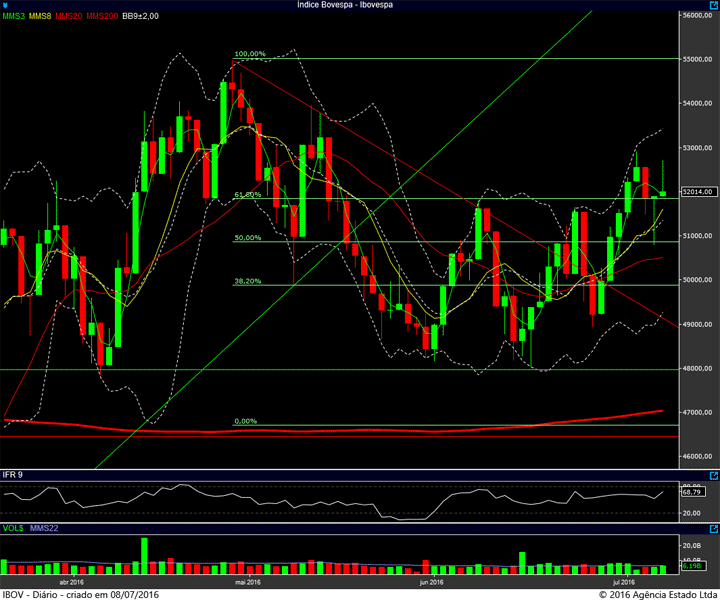Select the MMS8 moving average label
This screenshot has width=720, height=600.
(40, 16)
